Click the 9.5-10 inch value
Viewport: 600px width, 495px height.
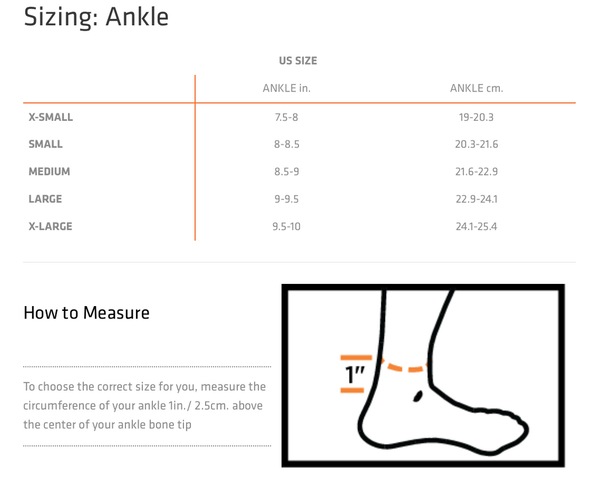[286, 226]
